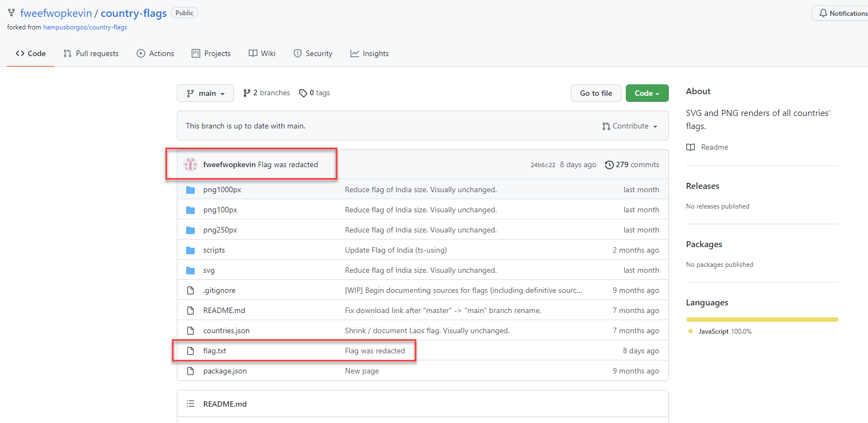Click the countries.json file icon
Image resolution: width=868 pixels, height=423 pixels.
[190, 331]
